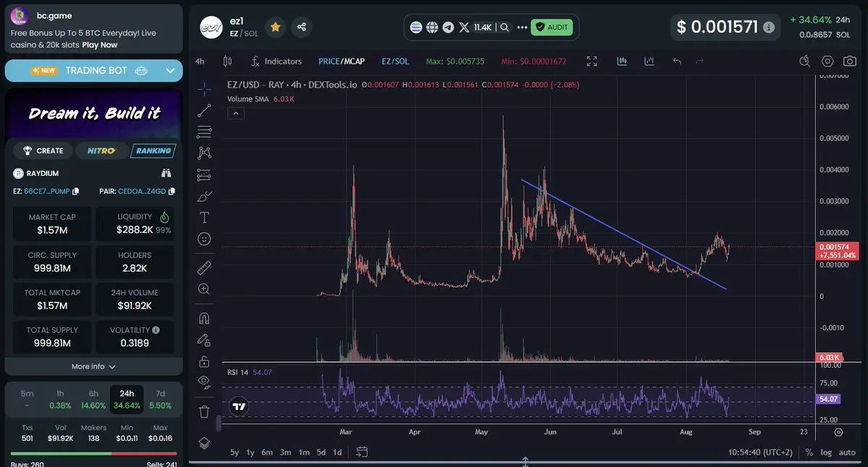The height and width of the screenshot is (467, 868).
Task: Take a chart snapshot with camera
Action: 848,62
